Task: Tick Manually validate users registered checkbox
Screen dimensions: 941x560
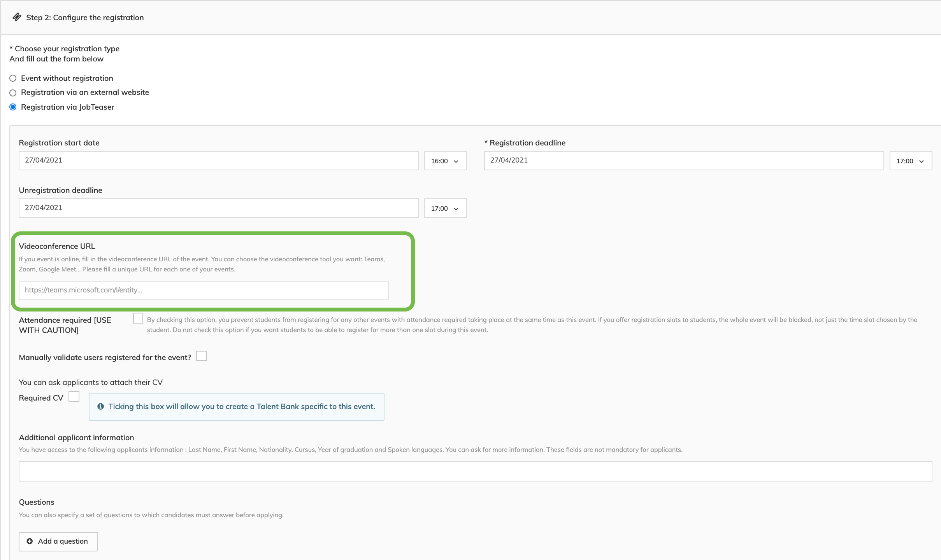Action: (202, 356)
